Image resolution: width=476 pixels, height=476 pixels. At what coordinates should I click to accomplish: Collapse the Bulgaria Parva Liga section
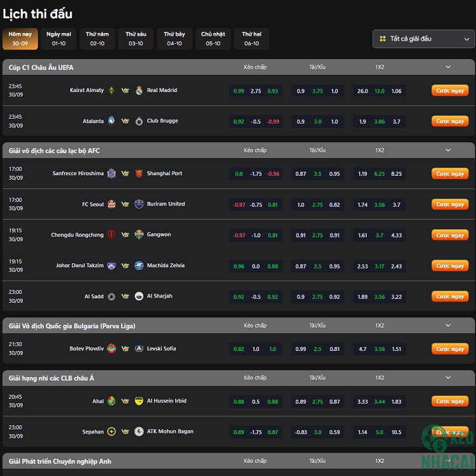point(448,326)
